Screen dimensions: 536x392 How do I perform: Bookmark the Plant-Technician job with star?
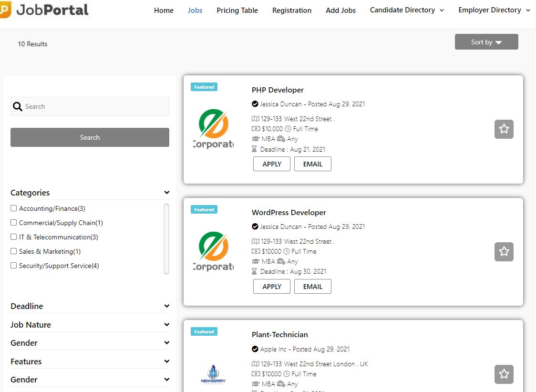tap(504, 374)
